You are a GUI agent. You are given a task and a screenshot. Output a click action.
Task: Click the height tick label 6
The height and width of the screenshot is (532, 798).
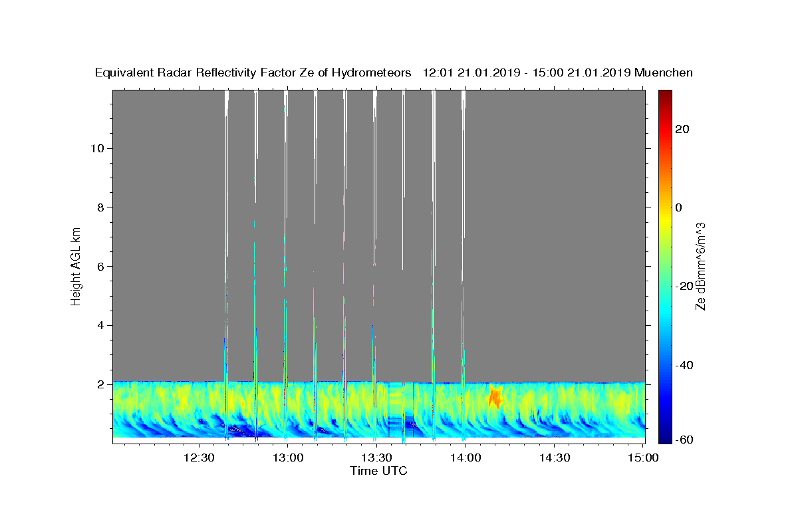click(x=100, y=267)
